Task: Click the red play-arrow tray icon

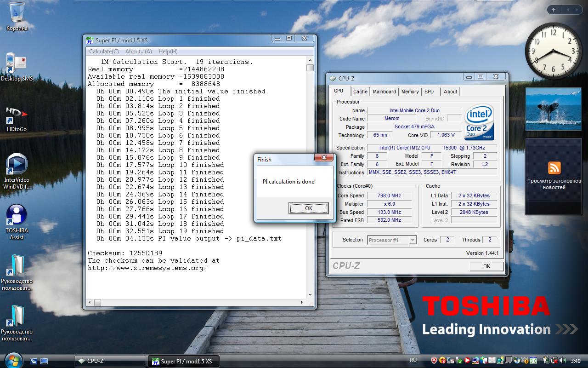Action: click(467, 360)
